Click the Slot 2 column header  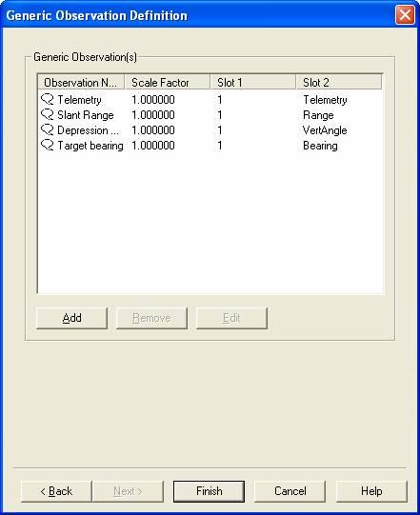[x=339, y=82]
